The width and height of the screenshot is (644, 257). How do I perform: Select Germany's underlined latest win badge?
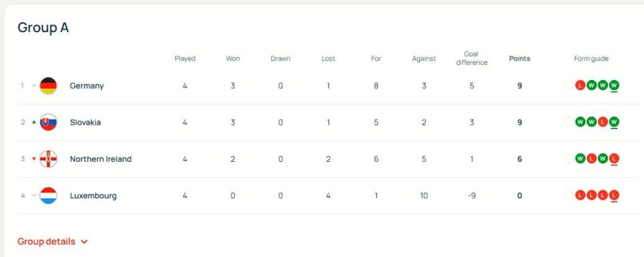click(614, 86)
